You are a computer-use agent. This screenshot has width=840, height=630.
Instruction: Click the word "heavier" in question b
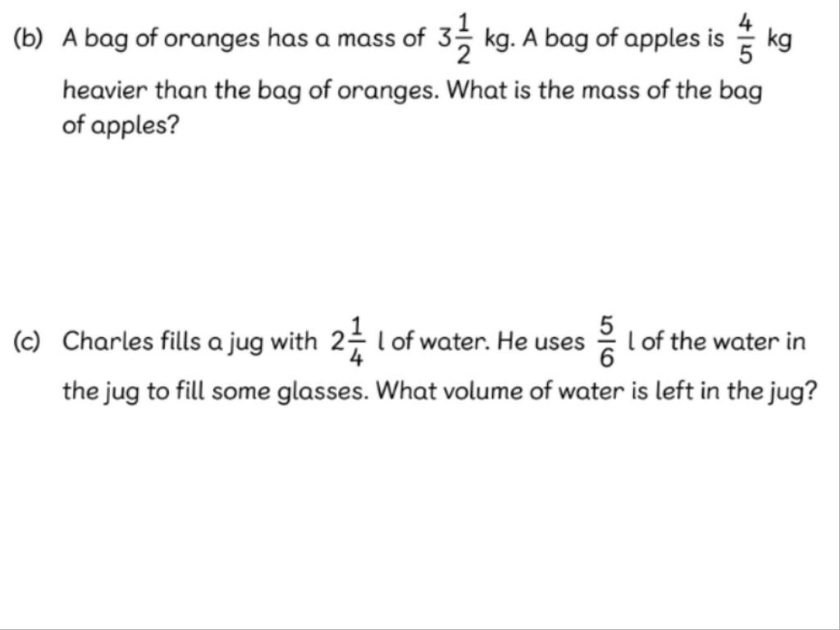click(104, 90)
